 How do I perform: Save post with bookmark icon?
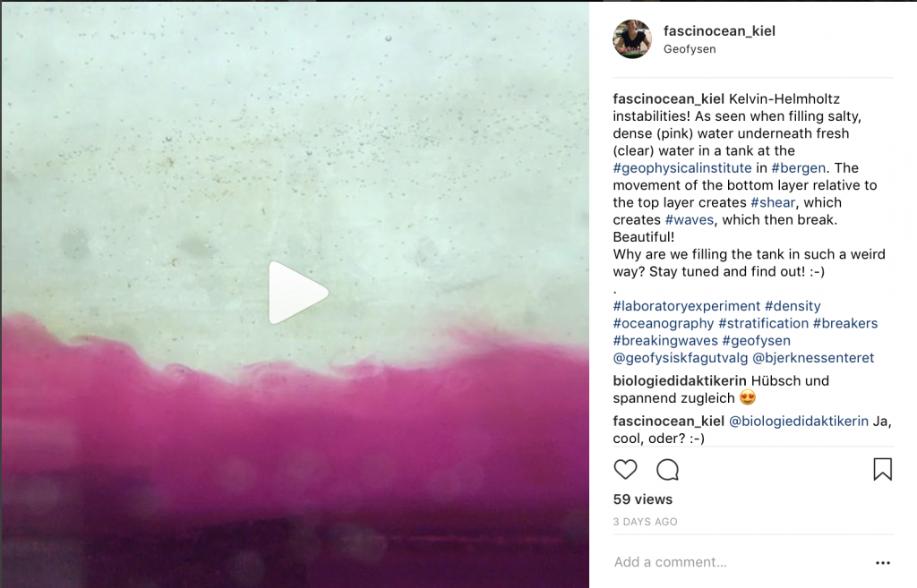click(x=882, y=469)
